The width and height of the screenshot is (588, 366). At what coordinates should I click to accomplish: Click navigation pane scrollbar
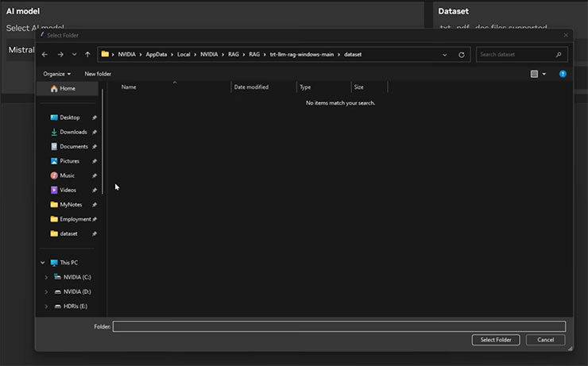pos(103,141)
